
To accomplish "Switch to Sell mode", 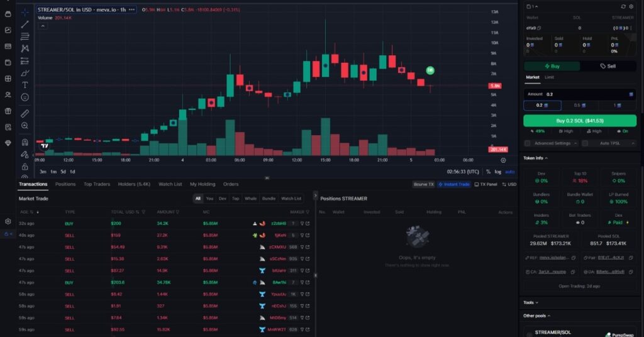I will 608,66.
